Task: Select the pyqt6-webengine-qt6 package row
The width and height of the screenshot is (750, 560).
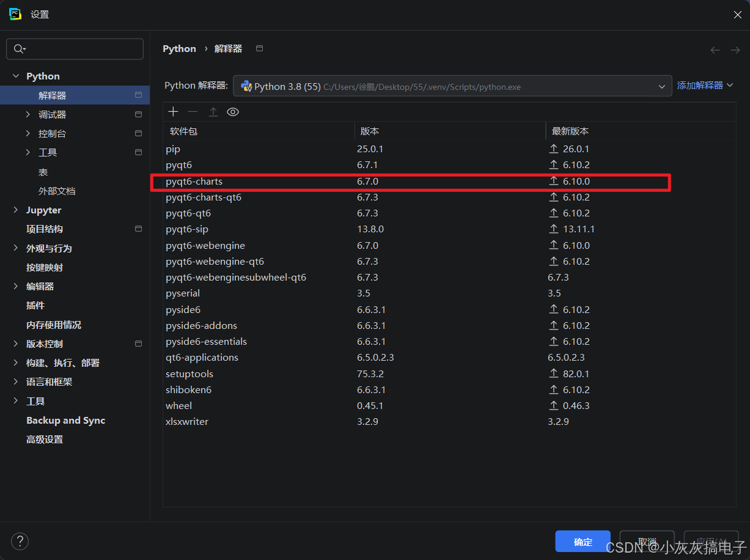Action: (449, 261)
